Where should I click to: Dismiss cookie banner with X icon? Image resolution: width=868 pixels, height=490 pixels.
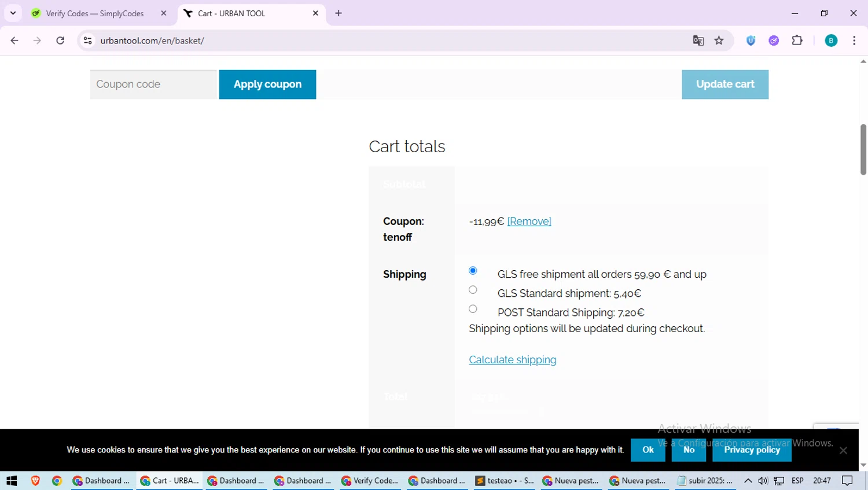tap(843, 450)
